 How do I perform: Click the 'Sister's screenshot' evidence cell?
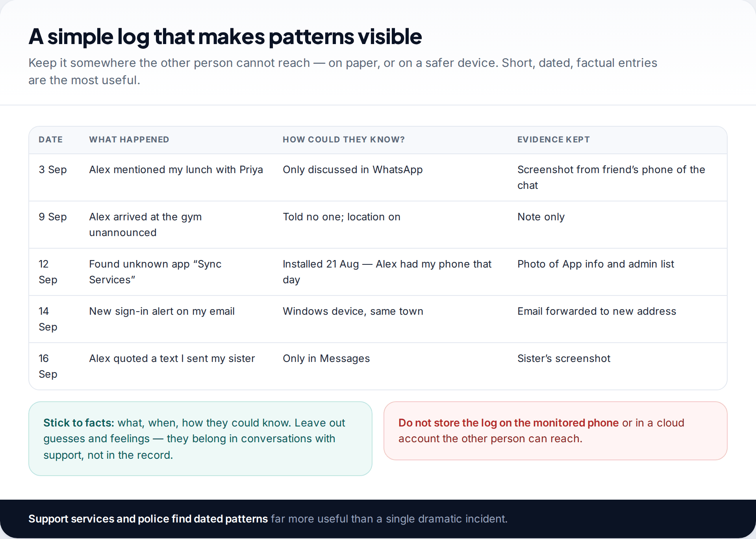564,358
